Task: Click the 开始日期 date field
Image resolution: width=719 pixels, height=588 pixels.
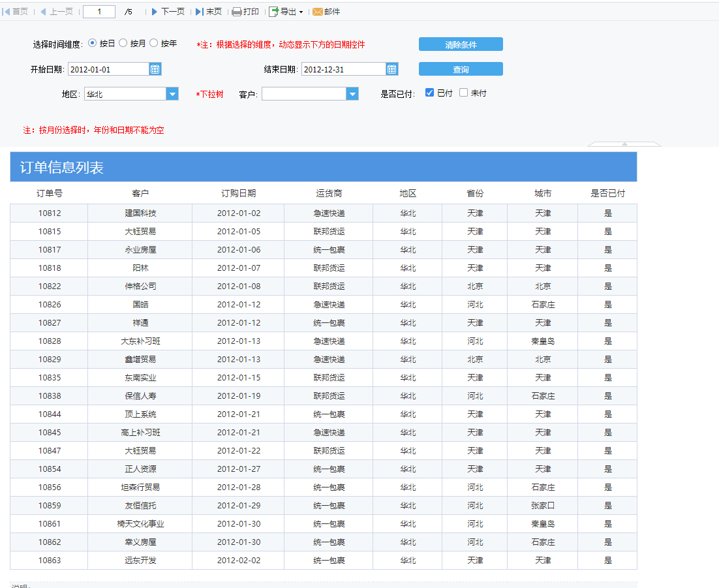Action: (x=109, y=69)
